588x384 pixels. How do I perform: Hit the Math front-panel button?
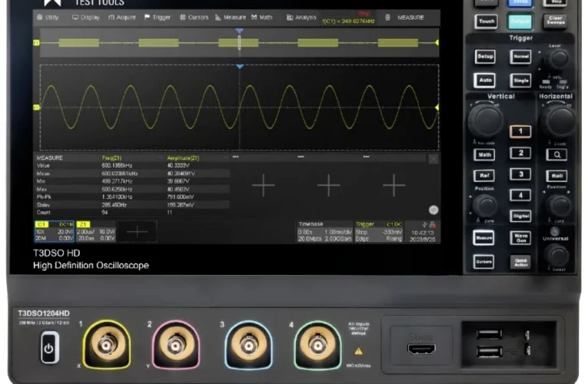[x=484, y=154]
